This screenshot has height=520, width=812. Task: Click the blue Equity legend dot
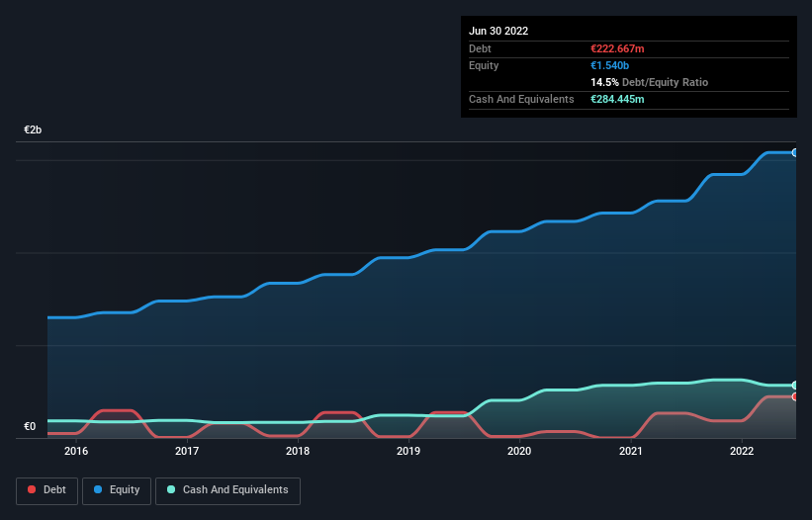pyautogui.click(x=98, y=489)
